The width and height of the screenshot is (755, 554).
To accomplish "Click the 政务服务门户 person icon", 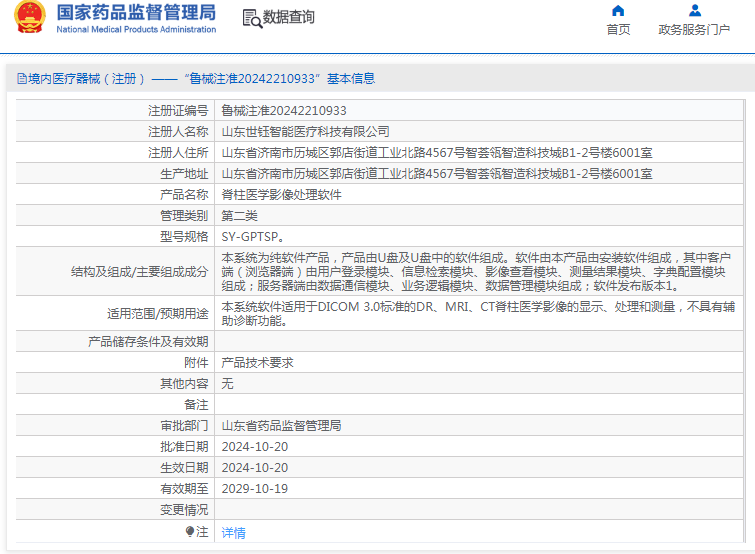I will tap(694, 11).
